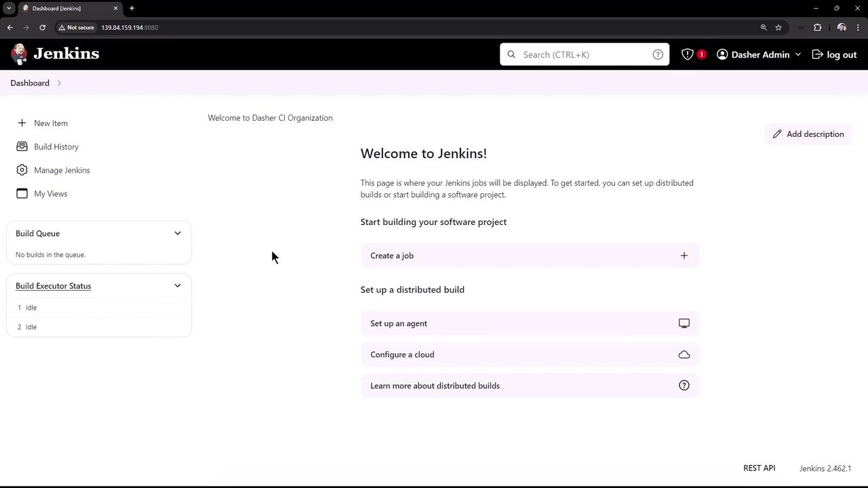This screenshot has width=868, height=488.
Task: Click the Manage Jenkins gear icon
Action: (22, 170)
